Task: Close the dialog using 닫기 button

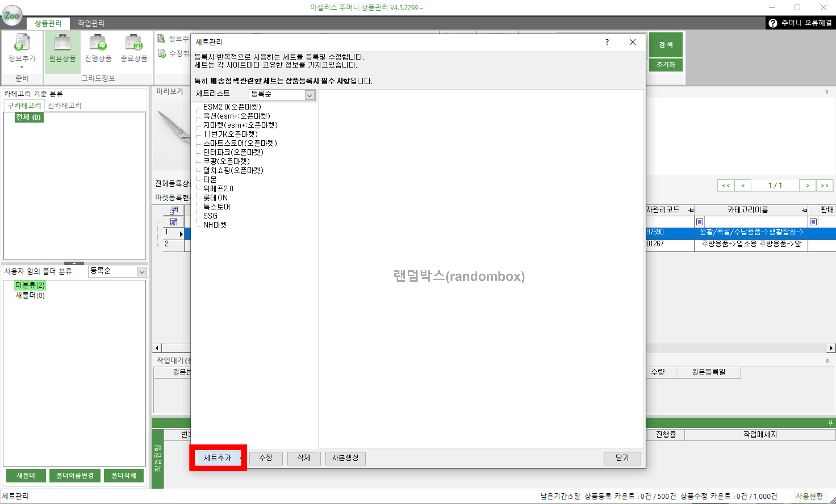Action: [622, 458]
